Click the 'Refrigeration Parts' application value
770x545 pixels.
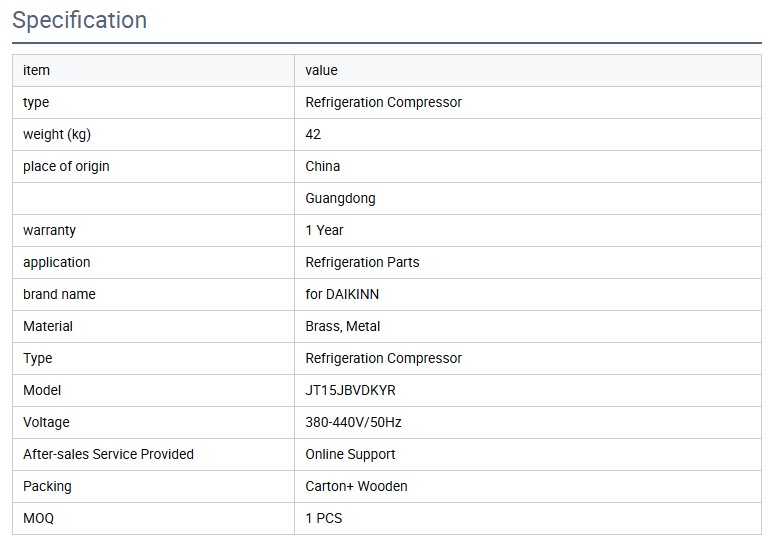pos(362,262)
